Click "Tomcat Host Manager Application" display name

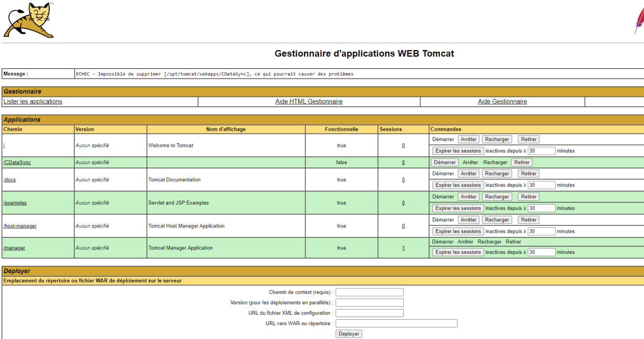click(x=186, y=226)
